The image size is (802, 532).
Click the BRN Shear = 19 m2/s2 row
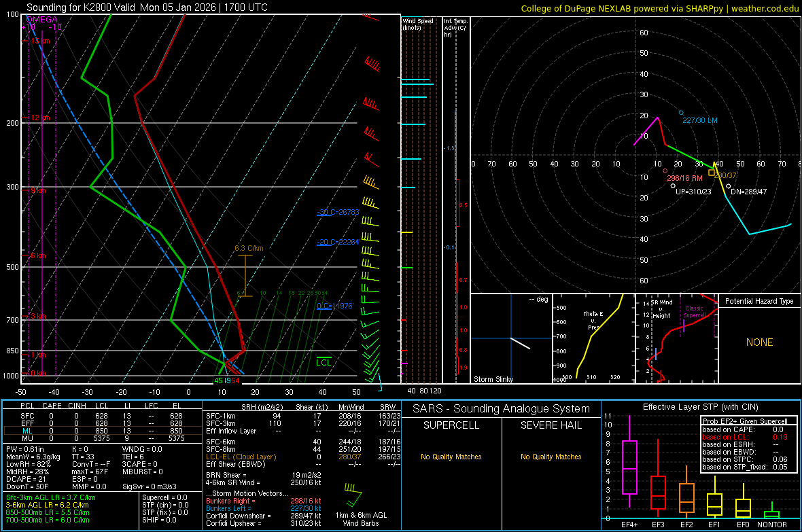click(264, 475)
